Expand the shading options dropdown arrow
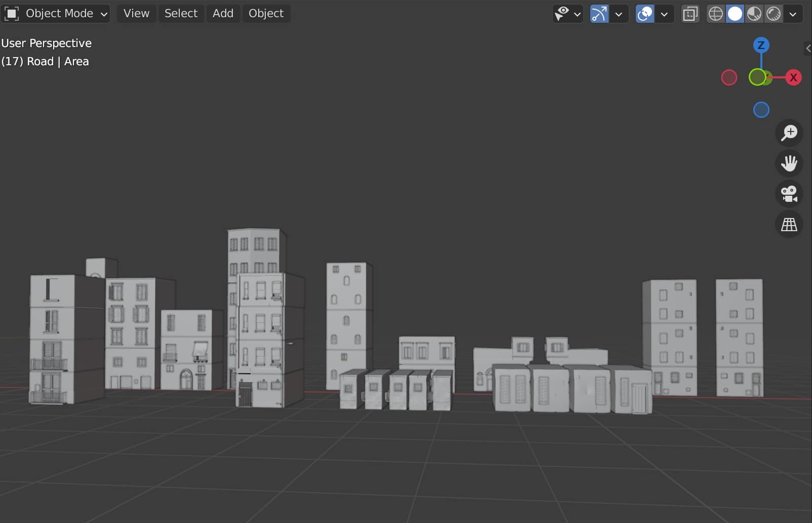Image resolution: width=812 pixels, height=523 pixels. [x=793, y=14]
